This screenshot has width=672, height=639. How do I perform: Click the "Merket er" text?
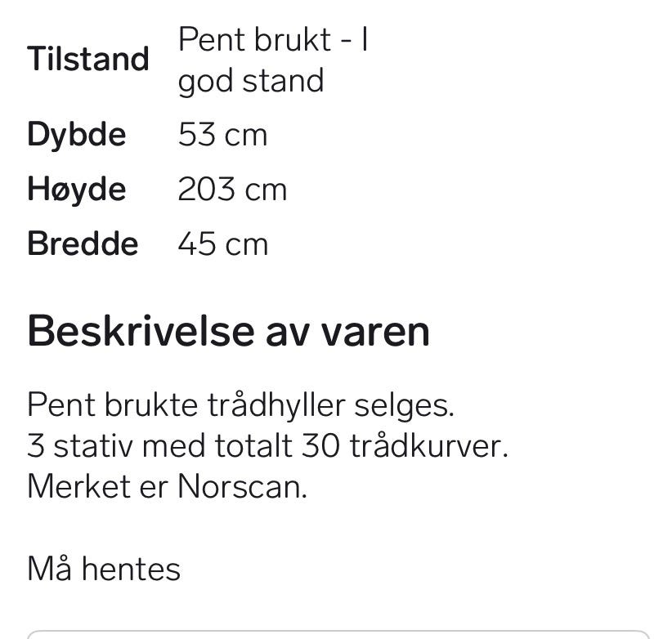[98, 487]
